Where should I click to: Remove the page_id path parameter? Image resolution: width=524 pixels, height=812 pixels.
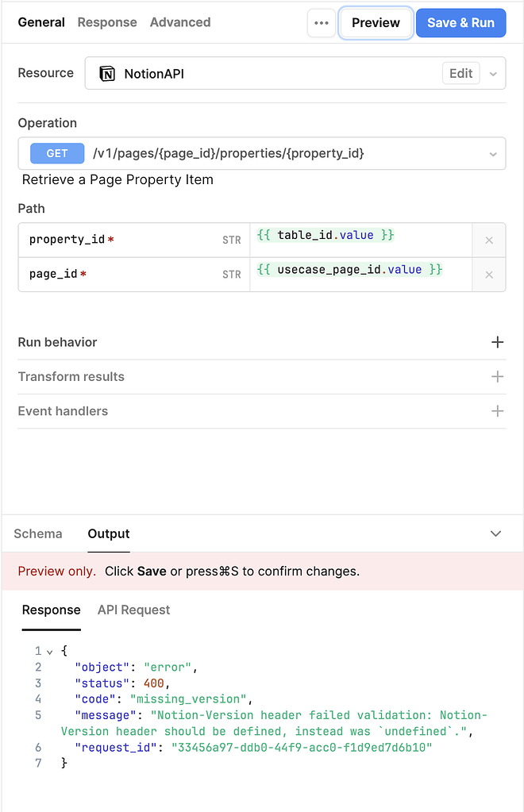[489, 274]
